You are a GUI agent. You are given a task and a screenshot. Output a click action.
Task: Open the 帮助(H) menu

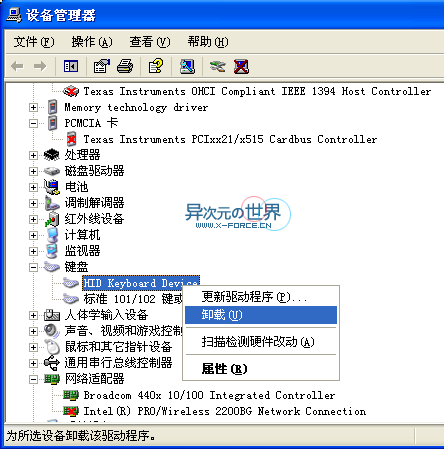pyautogui.click(x=208, y=42)
